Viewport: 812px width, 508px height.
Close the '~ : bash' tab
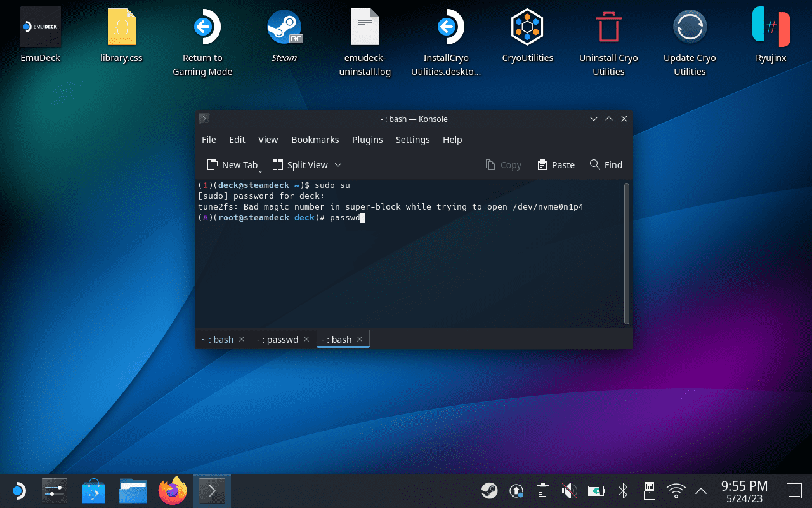click(x=242, y=340)
